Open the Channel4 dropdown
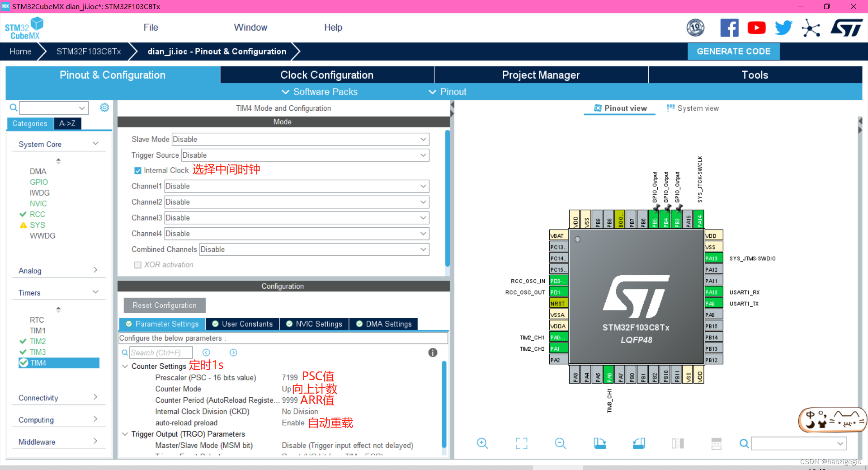The width and height of the screenshot is (868, 470). click(x=297, y=234)
